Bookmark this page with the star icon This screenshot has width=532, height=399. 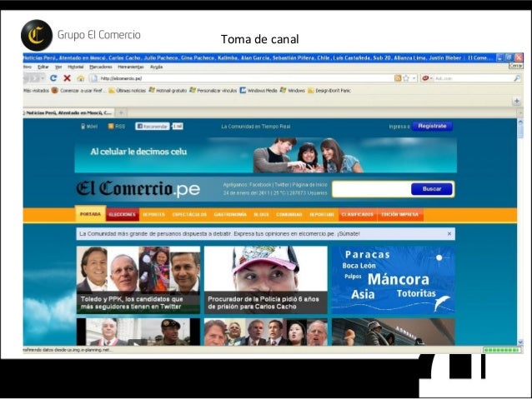406,78
